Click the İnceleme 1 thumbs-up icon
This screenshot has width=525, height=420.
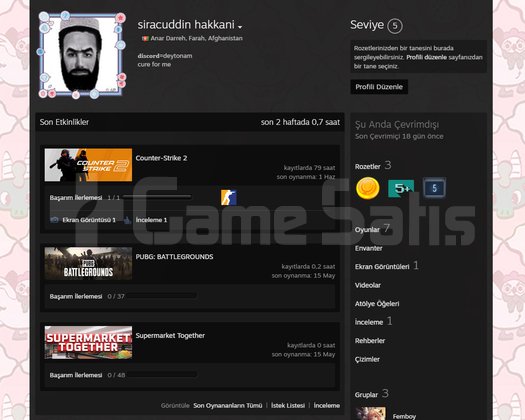pyautogui.click(x=128, y=220)
